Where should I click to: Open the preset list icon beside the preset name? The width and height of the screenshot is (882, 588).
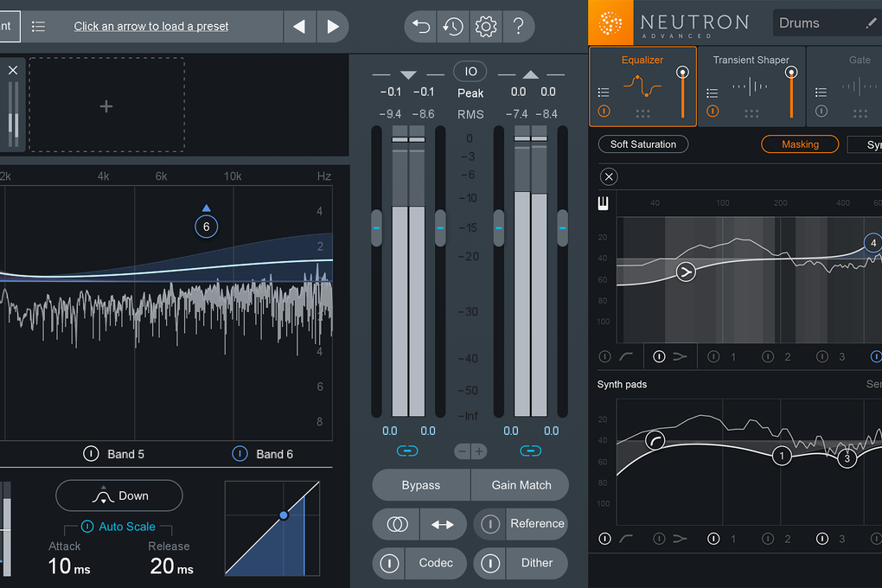38,27
